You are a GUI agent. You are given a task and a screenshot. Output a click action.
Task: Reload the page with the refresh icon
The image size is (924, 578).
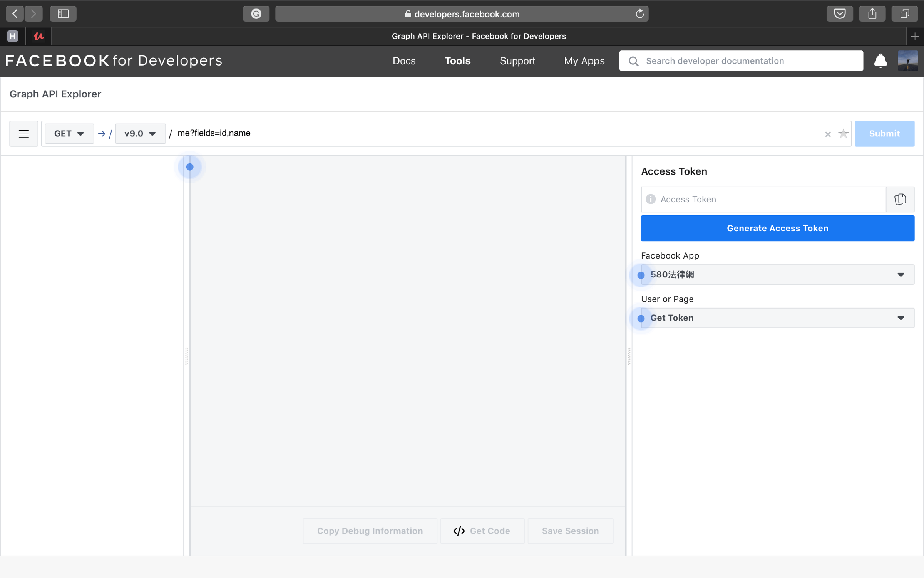pyautogui.click(x=639, y=14)
